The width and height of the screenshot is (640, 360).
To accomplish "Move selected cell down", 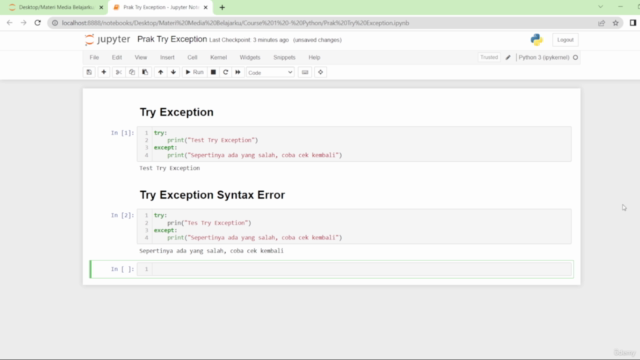I will click(173, 72).
